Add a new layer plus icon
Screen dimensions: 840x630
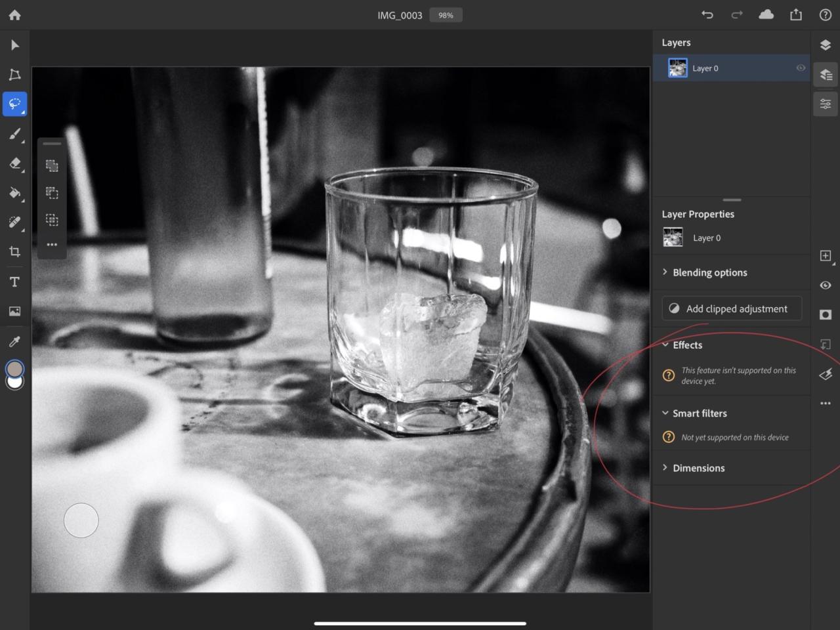click(x=826, y=255)
